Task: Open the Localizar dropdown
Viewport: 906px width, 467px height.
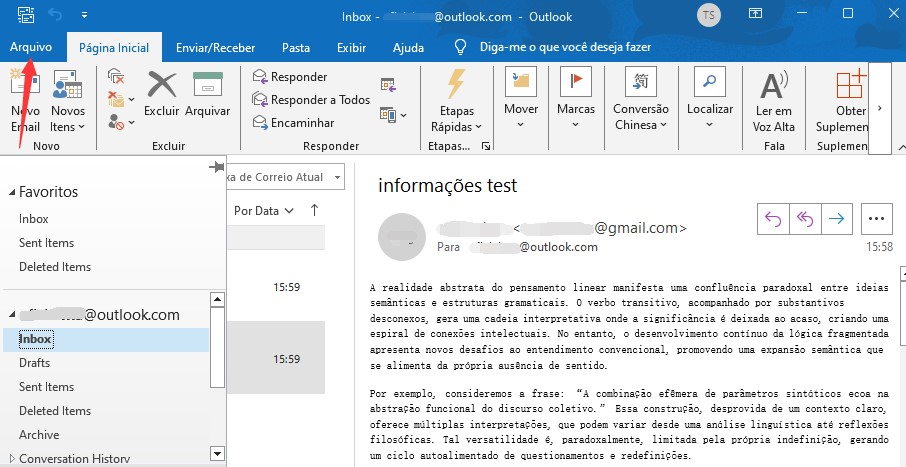Action: (x=710, y=98)
